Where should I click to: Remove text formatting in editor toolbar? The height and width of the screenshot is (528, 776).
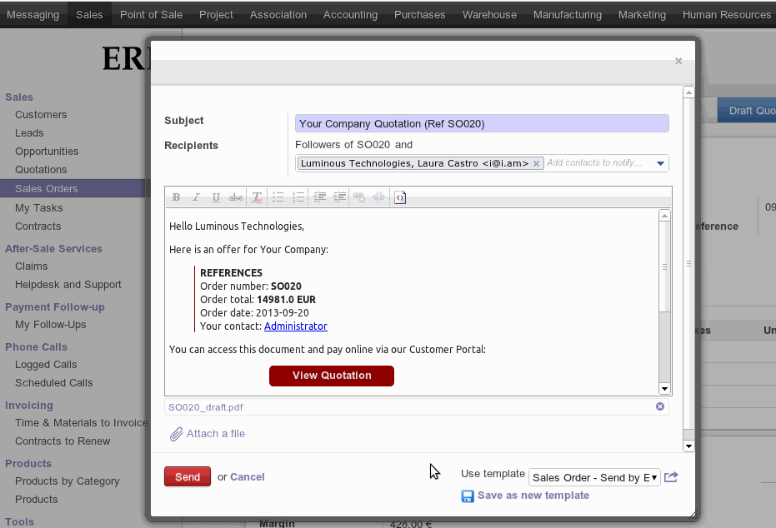point(257,197)
